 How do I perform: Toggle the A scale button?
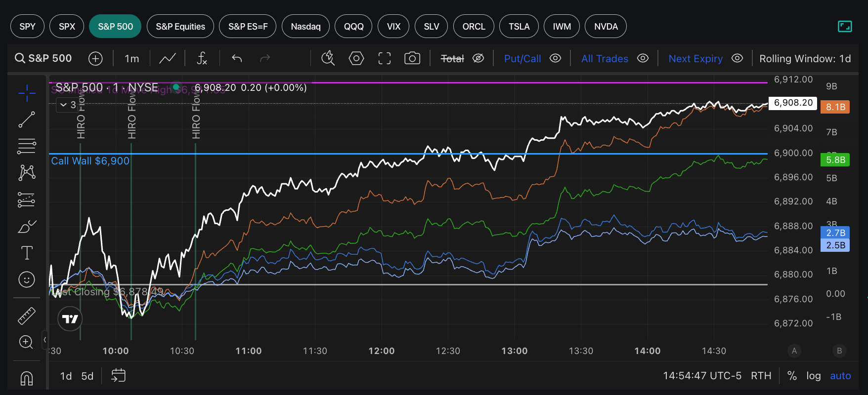click(x=794, y=351)
